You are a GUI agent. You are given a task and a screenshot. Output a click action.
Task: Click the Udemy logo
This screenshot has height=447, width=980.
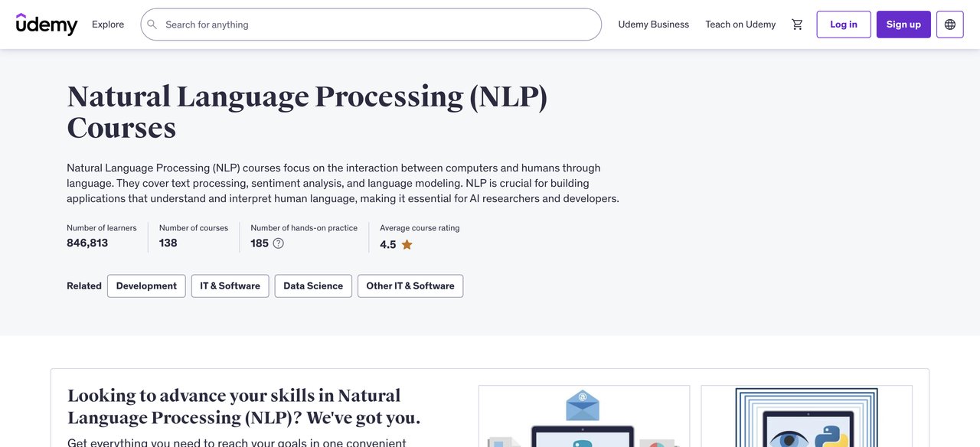pos(47,24)
